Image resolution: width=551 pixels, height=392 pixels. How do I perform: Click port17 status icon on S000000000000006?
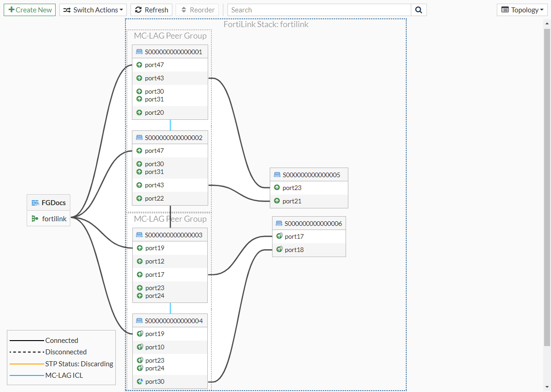(279, 236)
